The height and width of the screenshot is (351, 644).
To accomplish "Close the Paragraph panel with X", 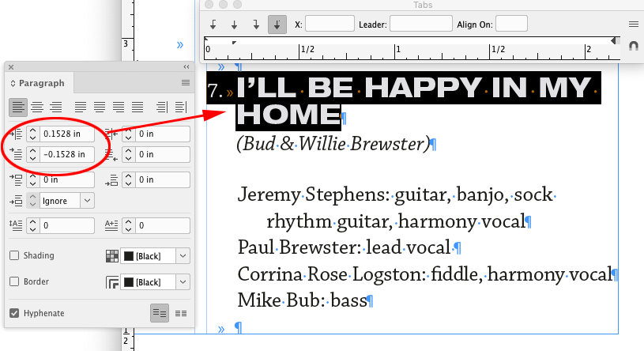I will [11, 67].
